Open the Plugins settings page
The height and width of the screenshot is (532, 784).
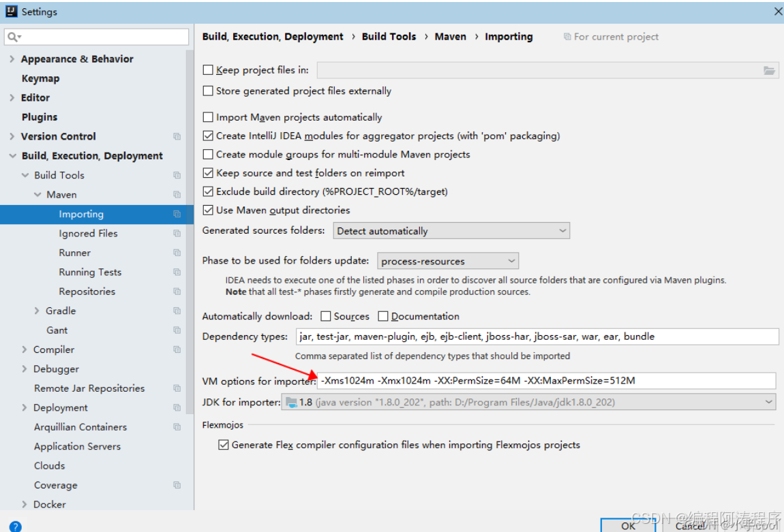[x=40, y=117]
